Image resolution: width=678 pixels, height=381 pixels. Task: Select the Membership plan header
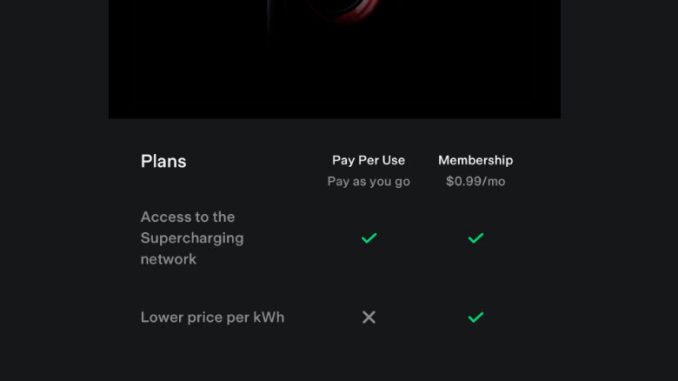[476, 160]
